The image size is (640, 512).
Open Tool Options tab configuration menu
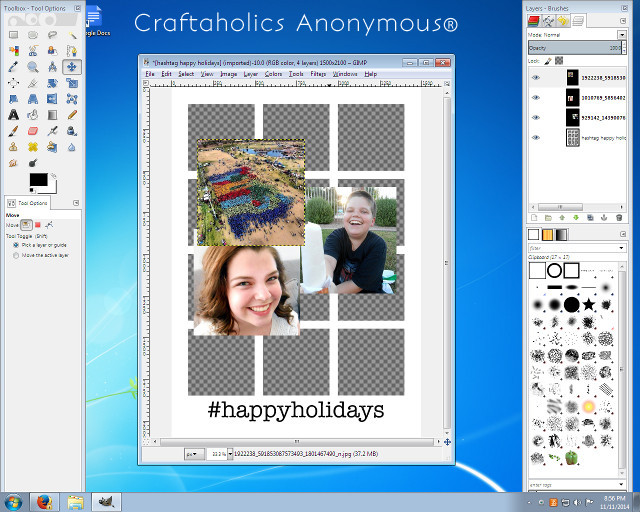click(76, 203)
